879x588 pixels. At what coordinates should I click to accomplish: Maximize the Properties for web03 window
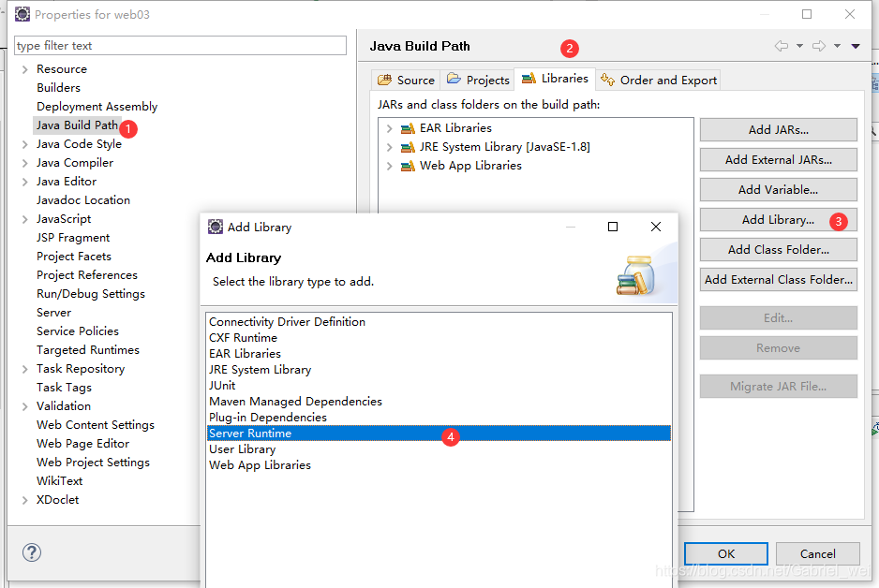(807, 14)
